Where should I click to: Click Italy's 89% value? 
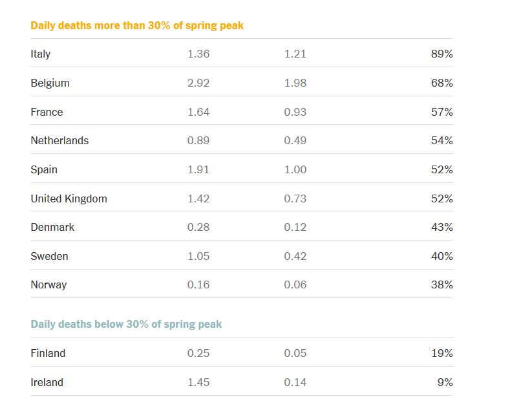(x=442, y=54)
